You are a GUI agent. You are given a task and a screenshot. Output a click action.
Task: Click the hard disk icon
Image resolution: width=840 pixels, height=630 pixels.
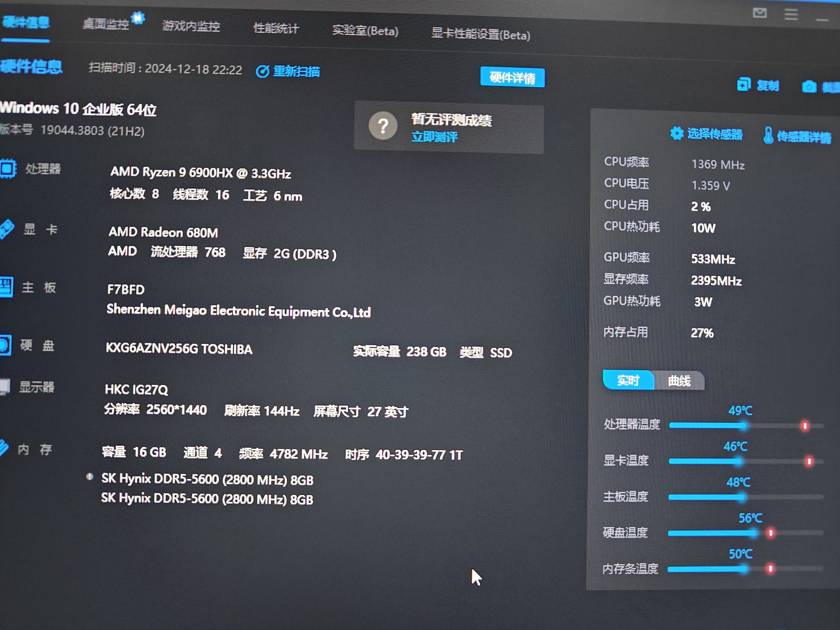tap(5, 345)
